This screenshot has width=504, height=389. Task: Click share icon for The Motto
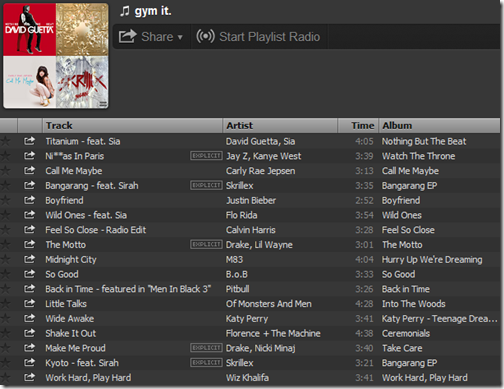click(x=29, y=244)
